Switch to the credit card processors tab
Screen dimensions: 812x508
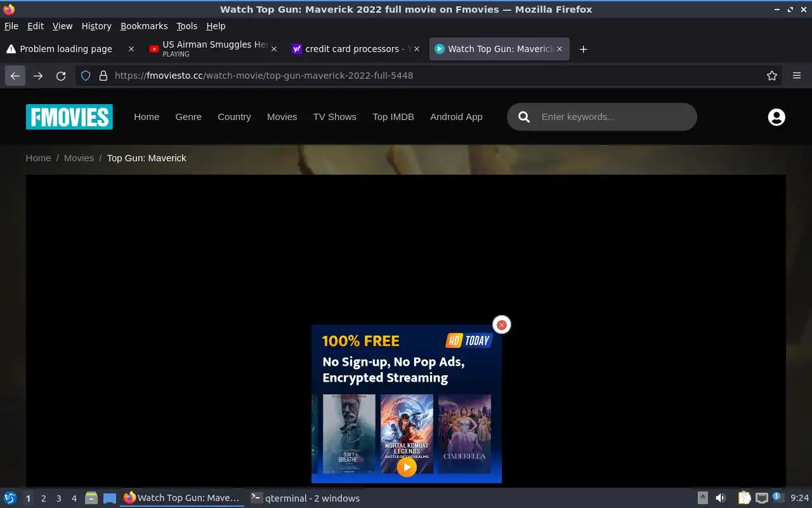(356, 49)
